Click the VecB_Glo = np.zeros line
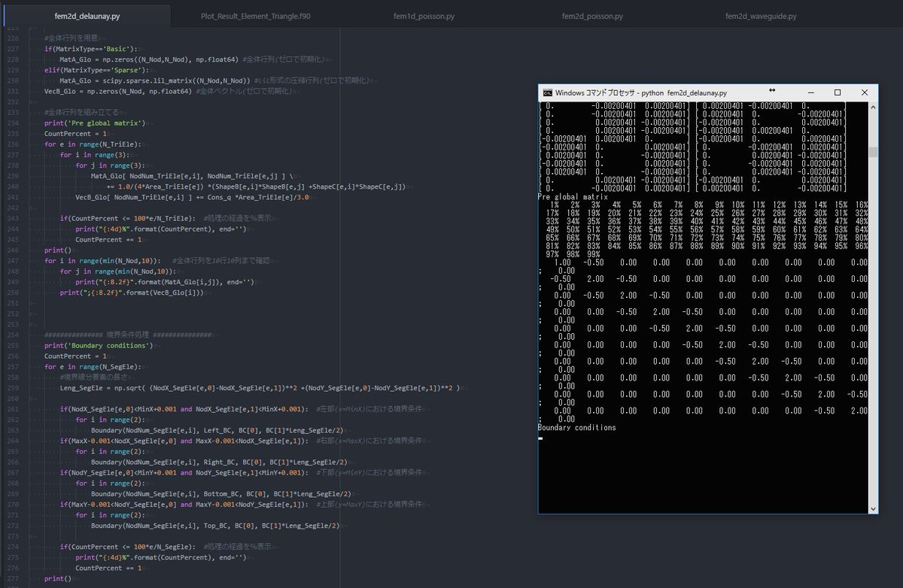This screenshot has height=588, width=903. pyautogui.click(x=169, y=91)
